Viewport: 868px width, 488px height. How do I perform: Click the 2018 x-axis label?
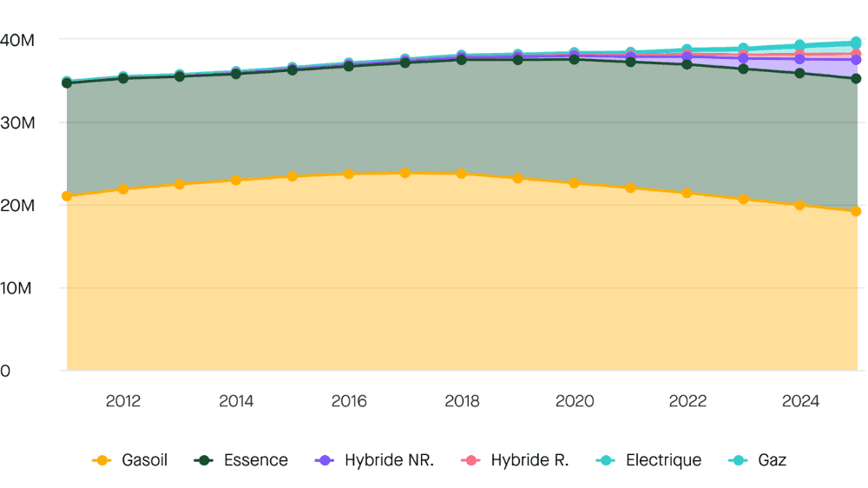click(x=462, y=401)
